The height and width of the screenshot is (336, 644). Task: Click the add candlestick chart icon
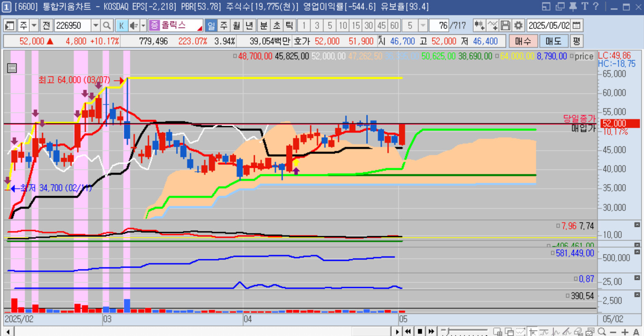[479, 25]
